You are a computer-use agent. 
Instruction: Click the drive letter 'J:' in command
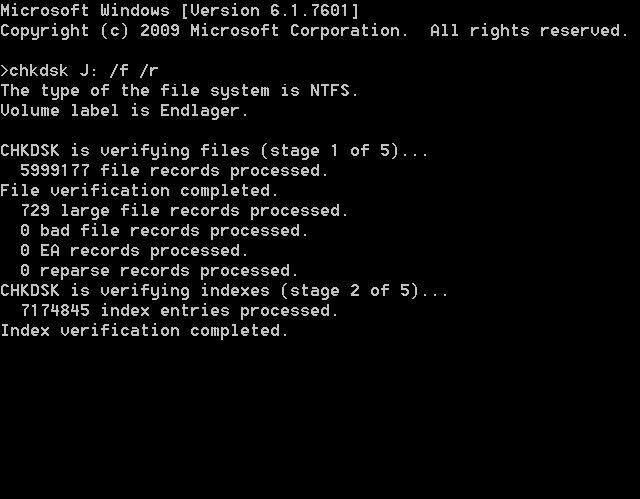tap(89, 71)
